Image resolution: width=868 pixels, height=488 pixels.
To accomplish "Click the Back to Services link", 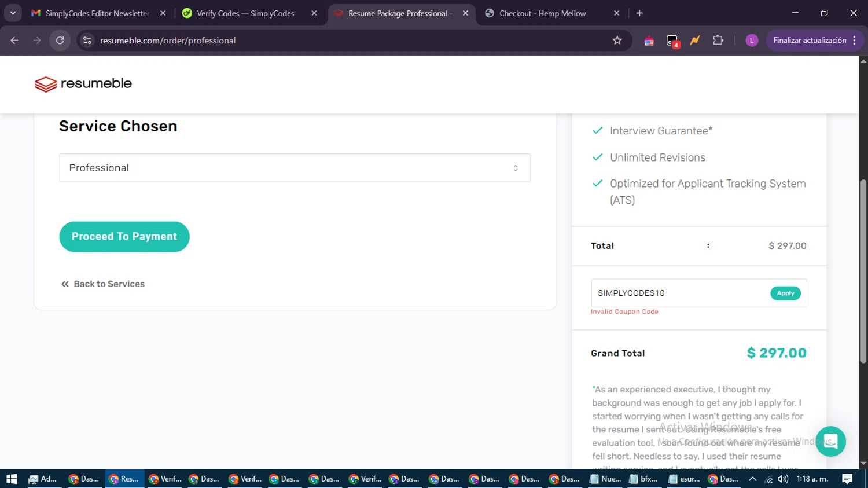I will pos(103,284).
